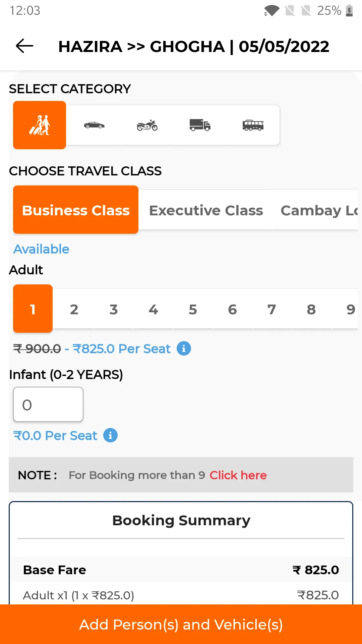Select the car category icon
The width and height of the screenshot is (362, 644).
94,125
